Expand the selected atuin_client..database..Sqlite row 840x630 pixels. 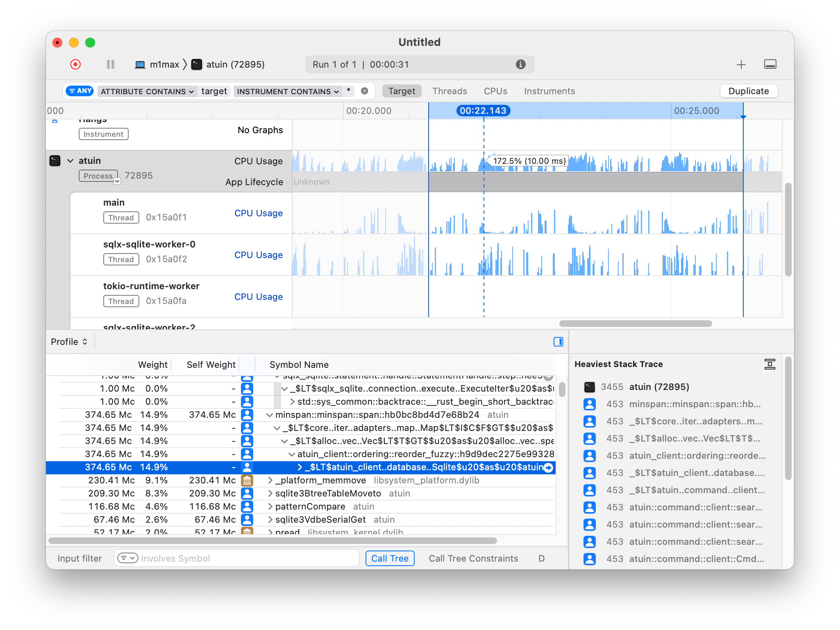300,467
